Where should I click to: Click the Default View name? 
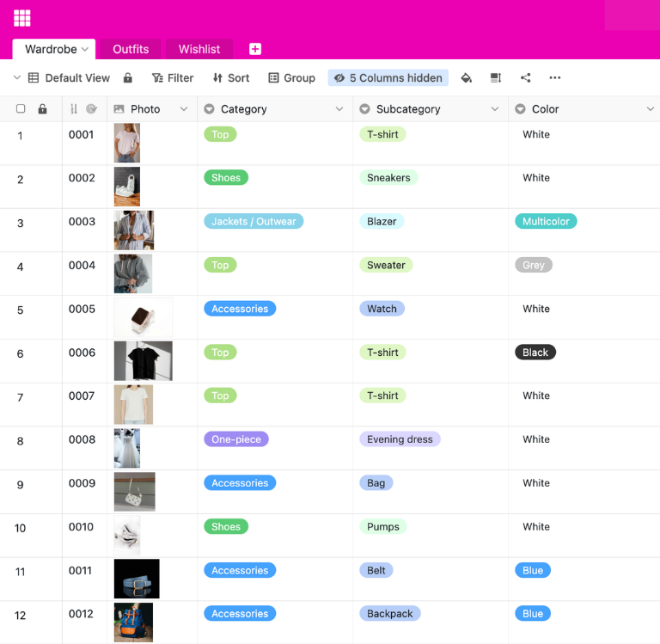tap(77, 78)
